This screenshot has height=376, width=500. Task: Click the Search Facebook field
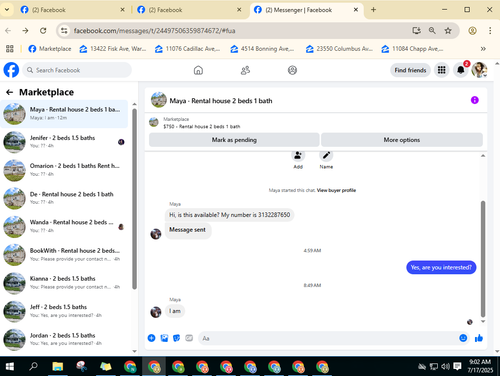point(77,70)
